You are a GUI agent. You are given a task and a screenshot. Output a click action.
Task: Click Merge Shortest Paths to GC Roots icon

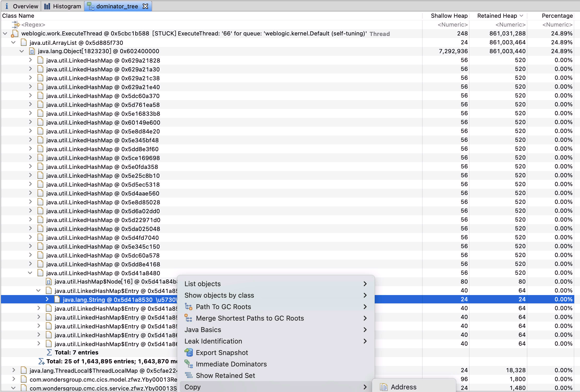point(188,318)
